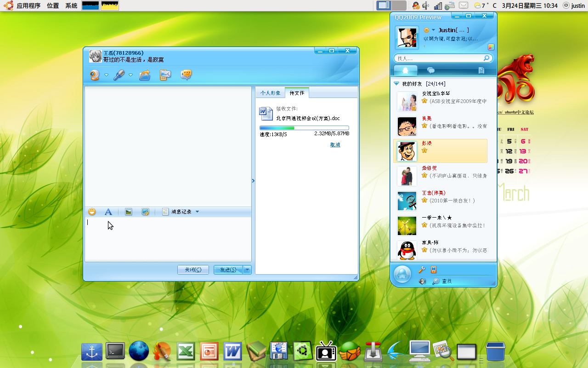Open the QQ settings wrench icon

(x=422, y=270)
